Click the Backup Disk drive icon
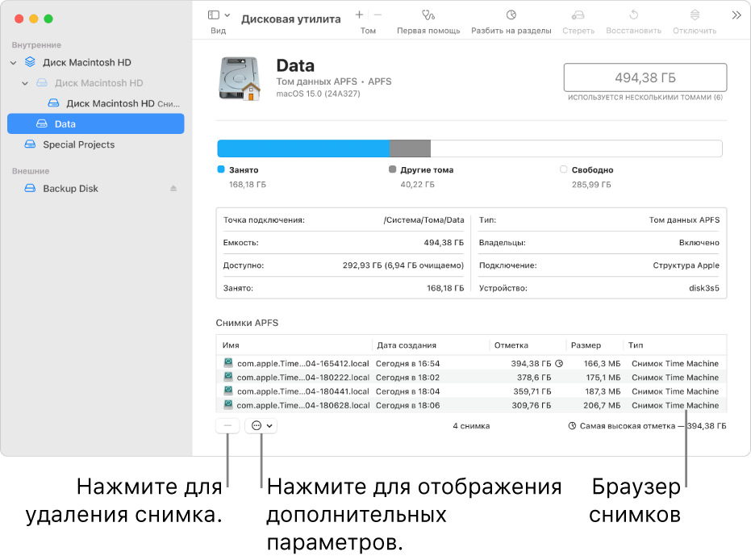This screenshot has height=560, width=751. (30, 188)
